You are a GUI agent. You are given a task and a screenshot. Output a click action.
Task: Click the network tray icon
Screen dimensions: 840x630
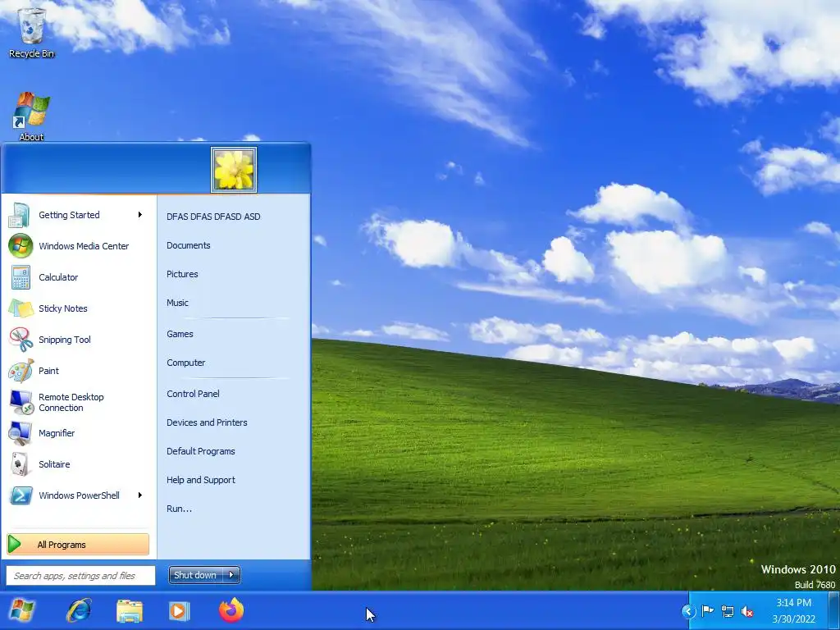(x=727, y=610)
